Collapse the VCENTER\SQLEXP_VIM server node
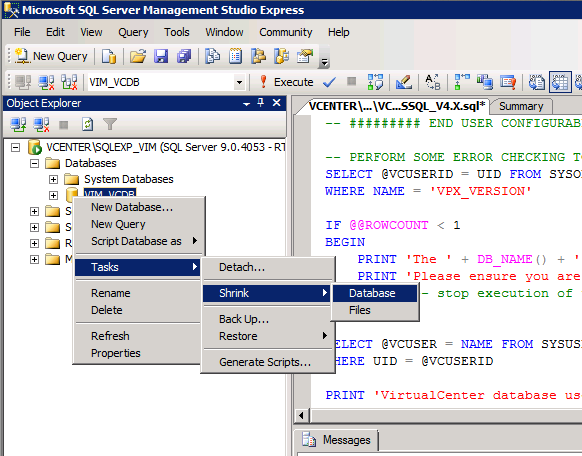Screen dimensions: 582x456 [x=15, y=148]
